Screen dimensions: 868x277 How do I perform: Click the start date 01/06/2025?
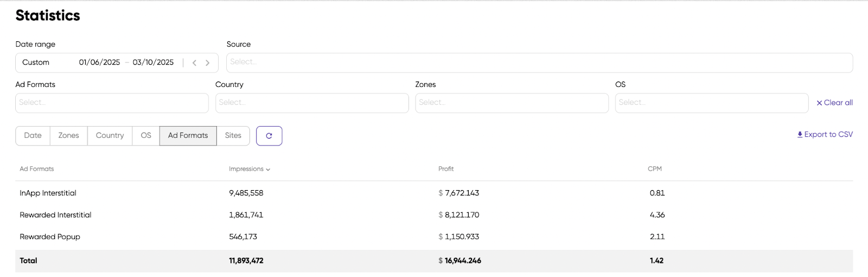(99, 62)
